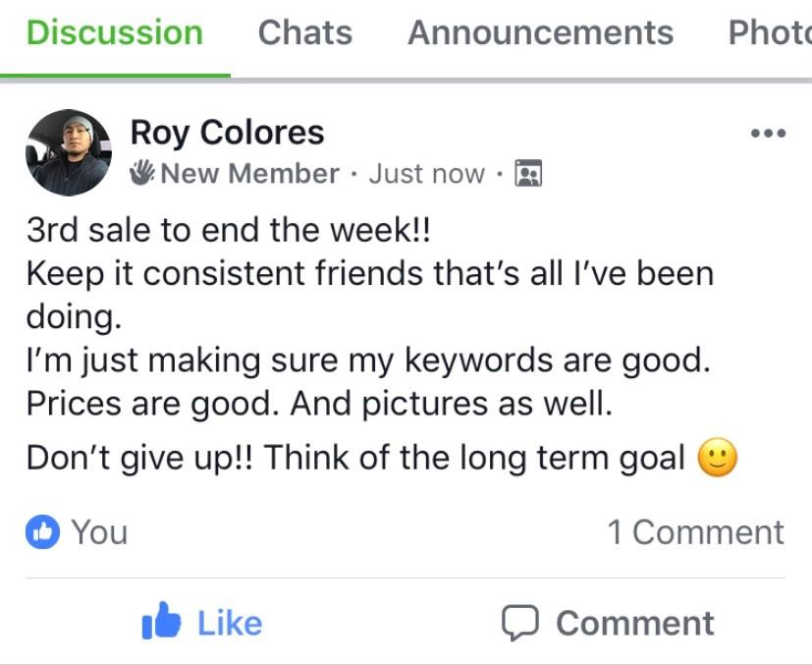Tap the waving hand New Member badge icon

pyautogui.click(x=142, y=174)
